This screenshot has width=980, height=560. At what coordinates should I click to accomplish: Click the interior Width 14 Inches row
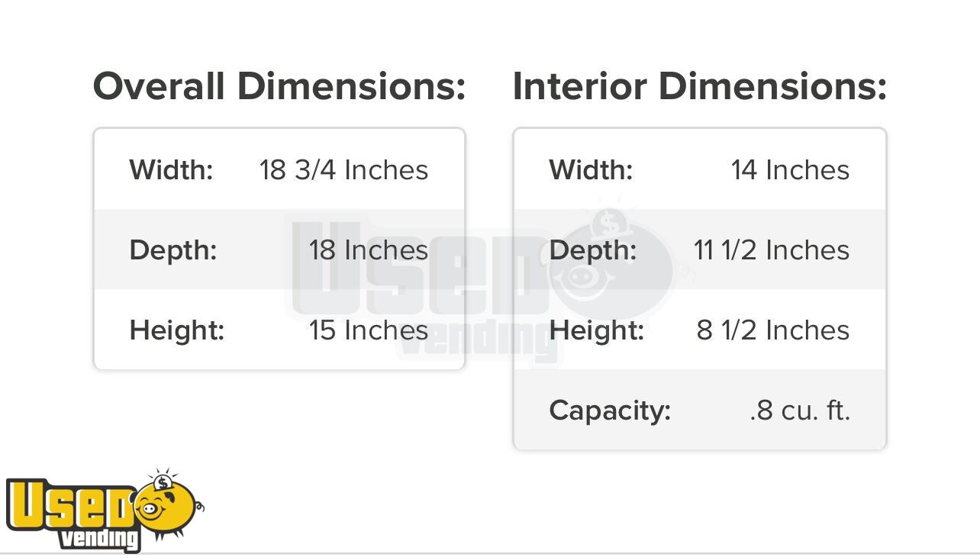699,169
